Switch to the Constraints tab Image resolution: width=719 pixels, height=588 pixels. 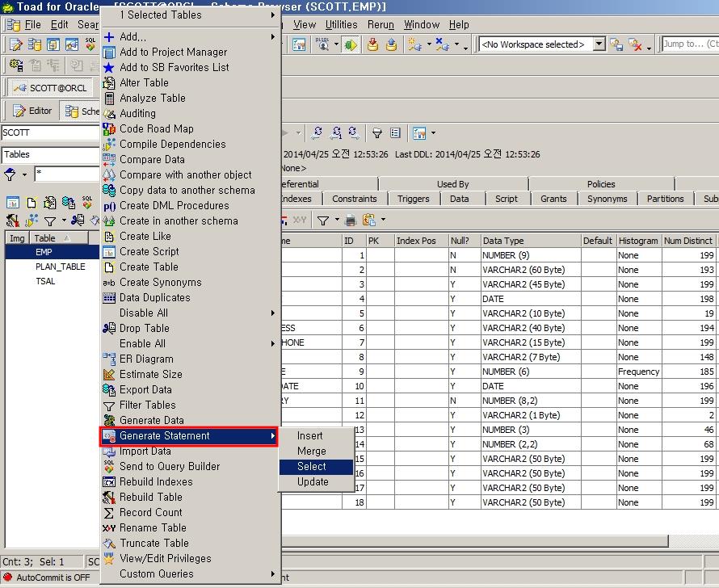(x=354, y=199)
